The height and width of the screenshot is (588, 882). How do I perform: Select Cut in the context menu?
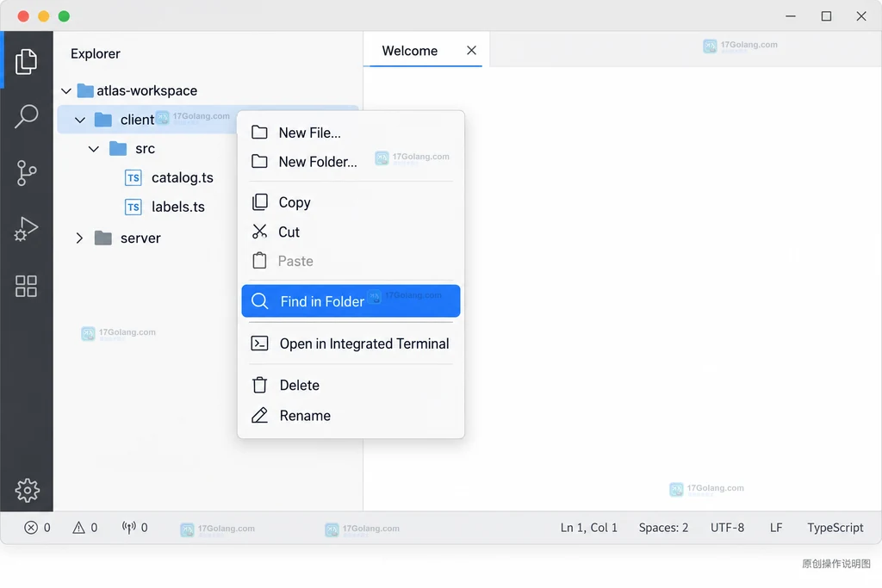pos(351,232)
